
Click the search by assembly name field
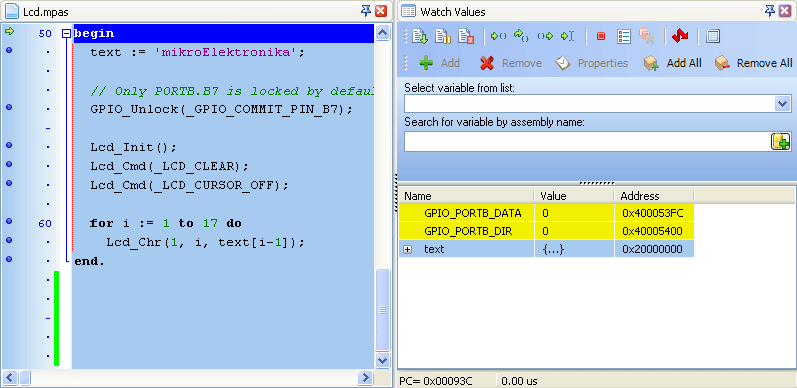point(587,141)
